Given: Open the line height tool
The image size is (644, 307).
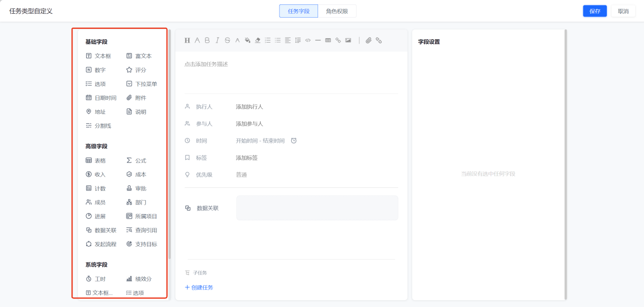Looking at the screenshot, I should [x=298, y=40].
